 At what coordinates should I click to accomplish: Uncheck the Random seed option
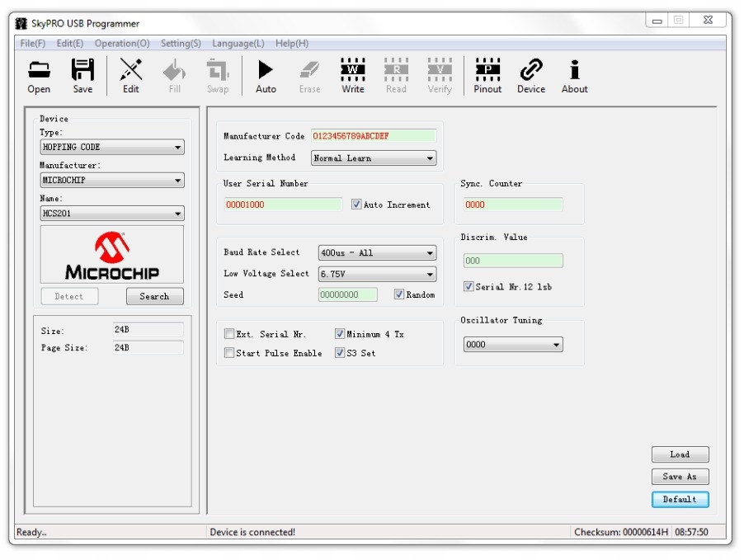[x=398, y=294]
